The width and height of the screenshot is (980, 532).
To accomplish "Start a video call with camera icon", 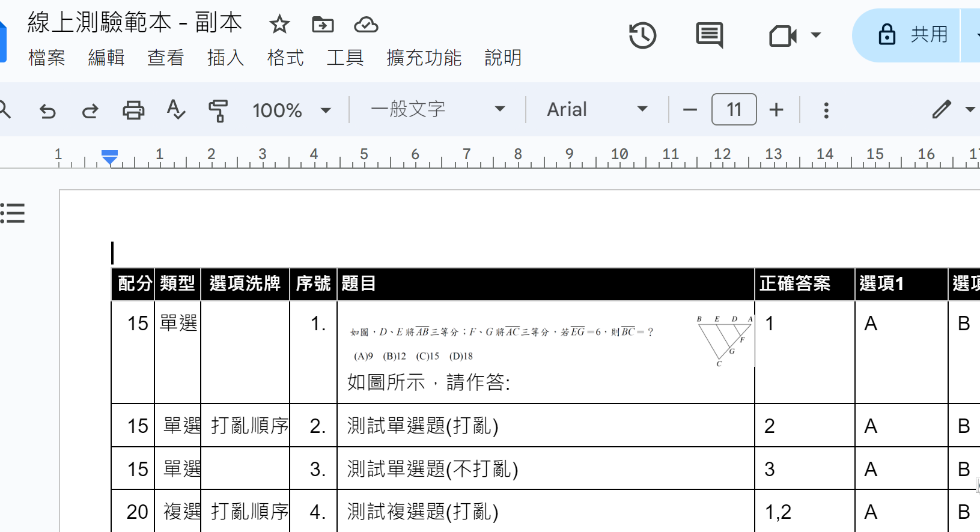I will click(783, 36).
